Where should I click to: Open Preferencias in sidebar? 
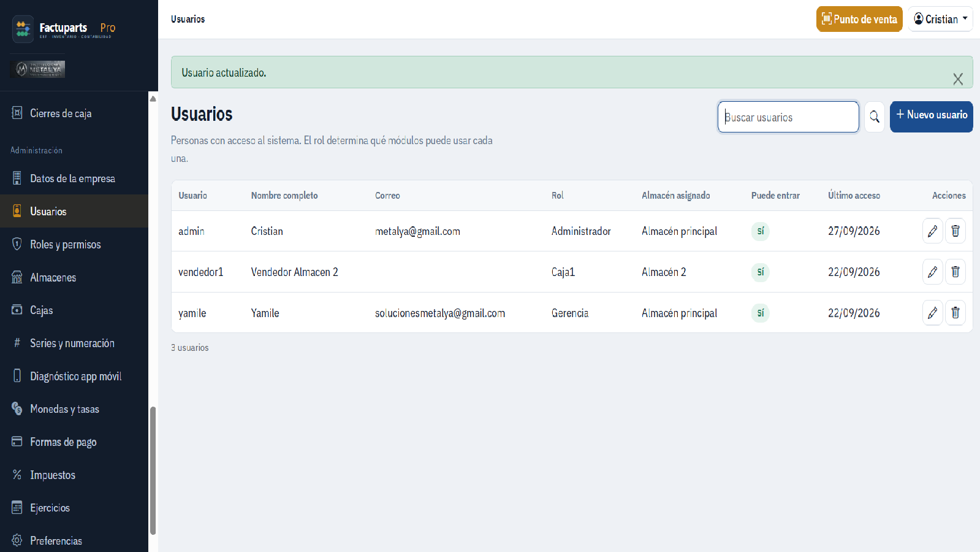pyautogui.click(x=74, y=540)
